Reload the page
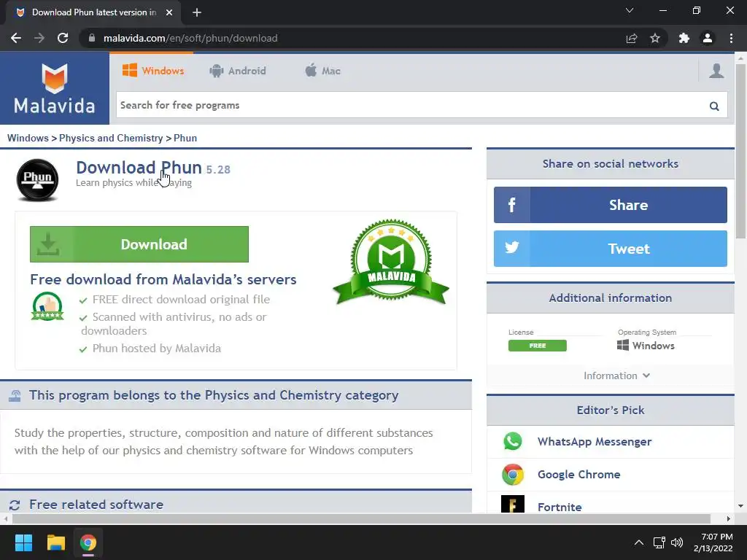Screen dimensions: 747x560 63,38
